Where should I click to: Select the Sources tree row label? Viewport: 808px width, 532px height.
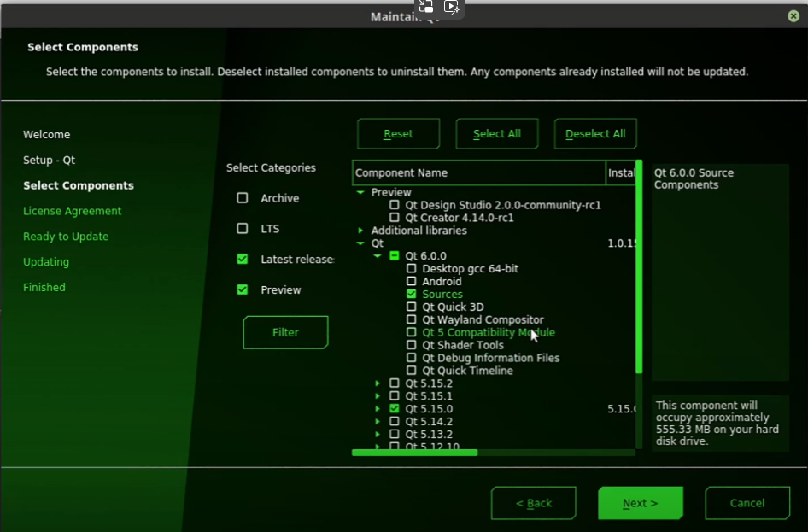(442, 294)
